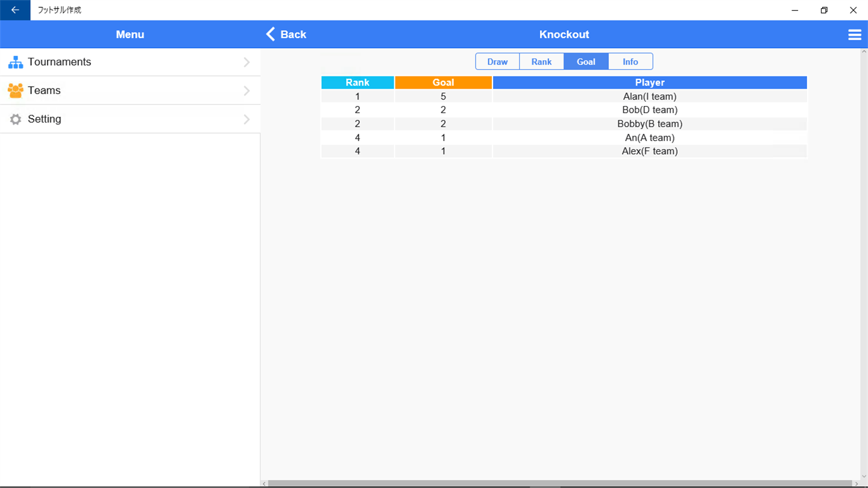Click the Player column header
This screenshot has width=868, height=488.
pos(650,83)
